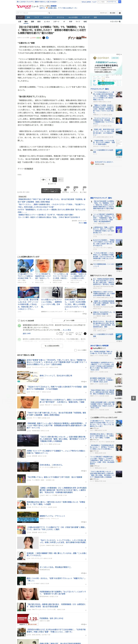
Task: Click the search magnifier icon beside keyword field
Action: (x=49, y=13)
